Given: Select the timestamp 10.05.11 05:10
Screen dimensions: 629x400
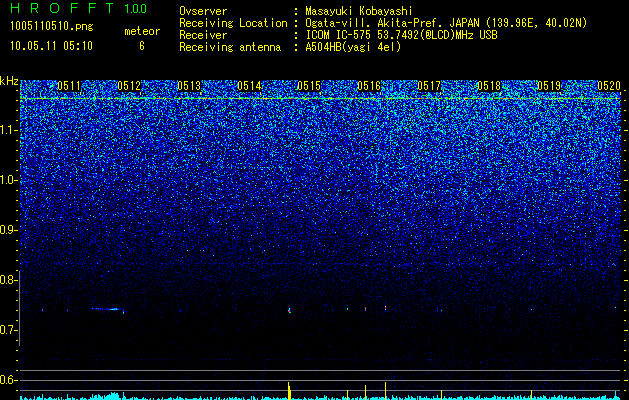Looking at the screenshot, I should [51, 46].
